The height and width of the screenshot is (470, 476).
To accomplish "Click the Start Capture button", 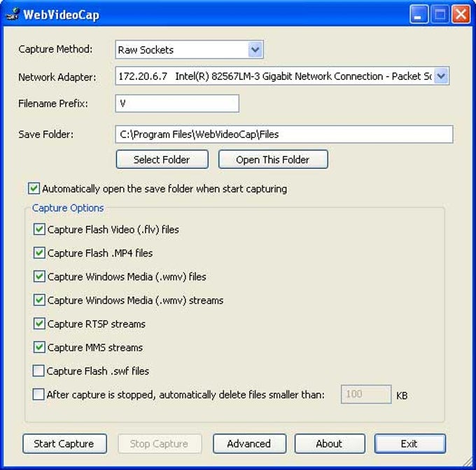I will pos(64,444).
